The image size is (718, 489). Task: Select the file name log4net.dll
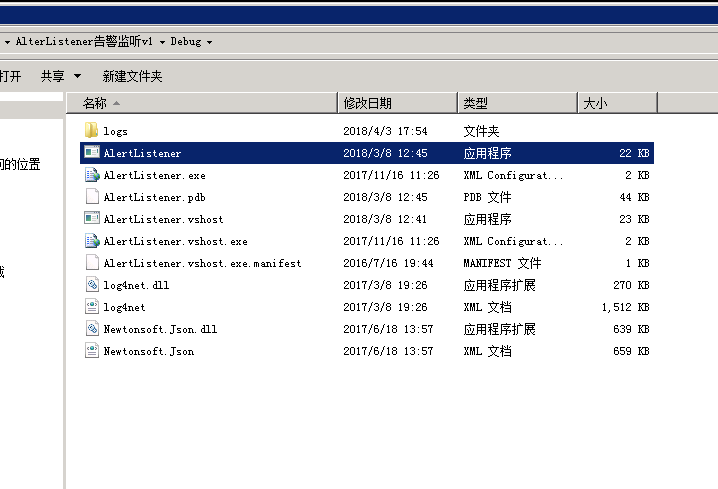136,285
